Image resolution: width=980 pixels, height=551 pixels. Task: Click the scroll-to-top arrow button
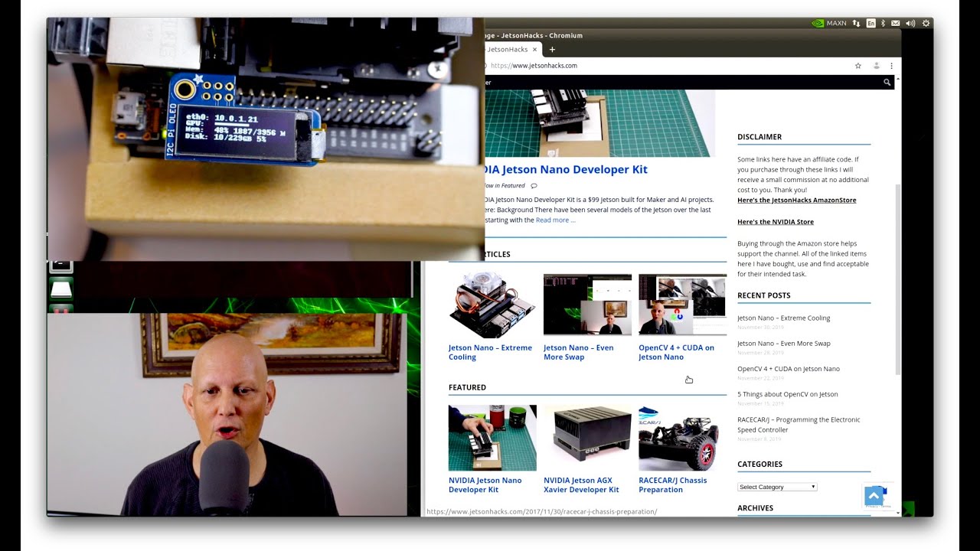tap(874, 496)
